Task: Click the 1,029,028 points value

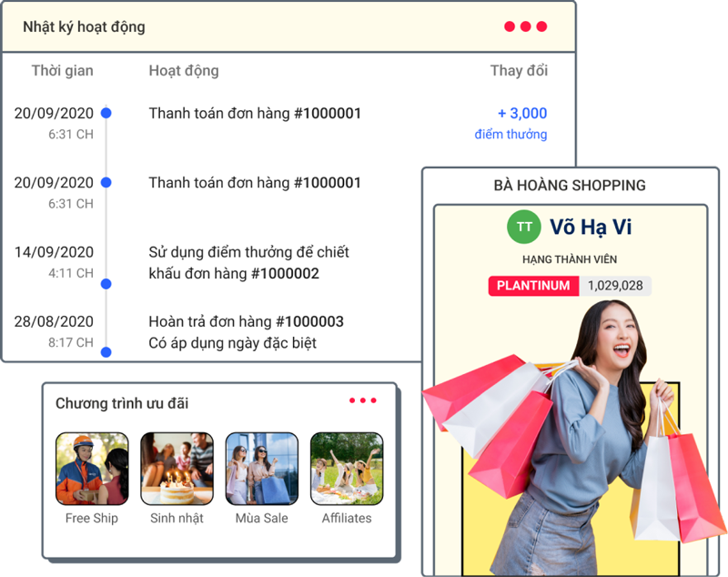Action: 615,286
